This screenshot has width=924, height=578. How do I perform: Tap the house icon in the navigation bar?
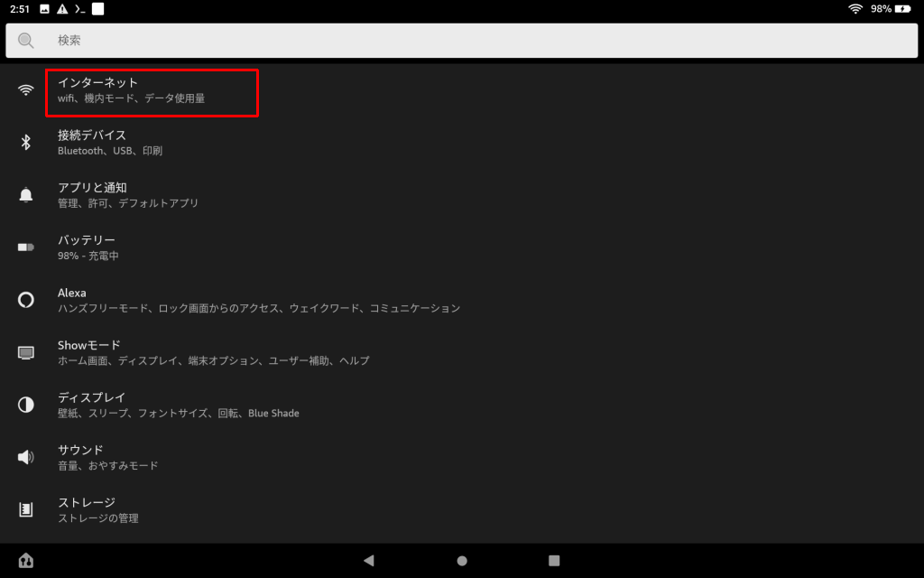tap(25, 560)
